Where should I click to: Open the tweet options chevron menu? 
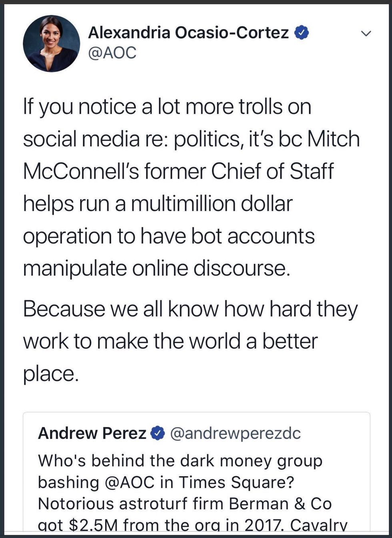[x=366, y=34]
